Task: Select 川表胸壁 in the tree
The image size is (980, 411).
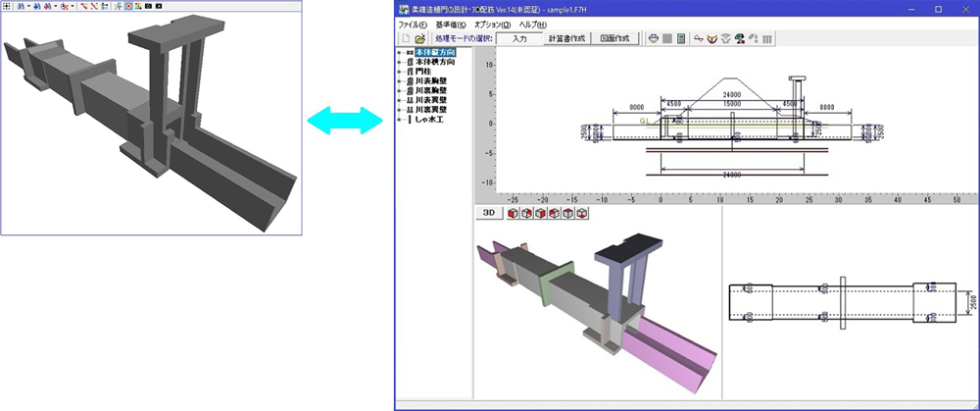Action: (430, 80)
